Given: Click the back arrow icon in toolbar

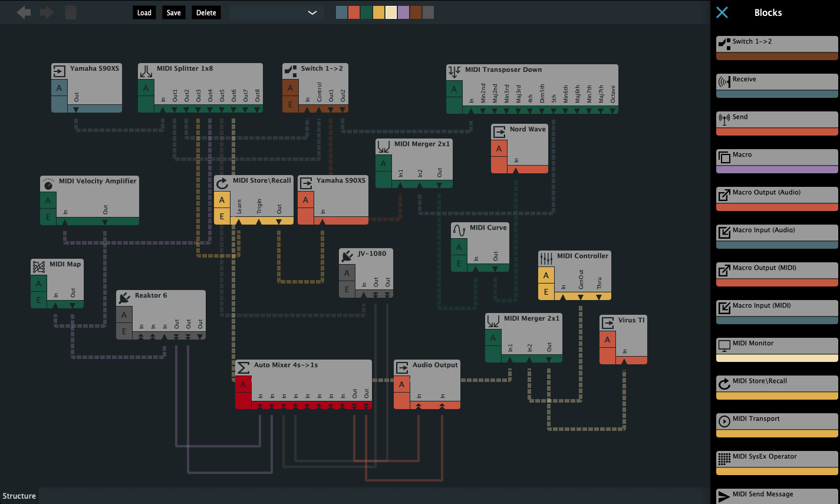Looking at the screenshot, I should (x=24, y=12).
